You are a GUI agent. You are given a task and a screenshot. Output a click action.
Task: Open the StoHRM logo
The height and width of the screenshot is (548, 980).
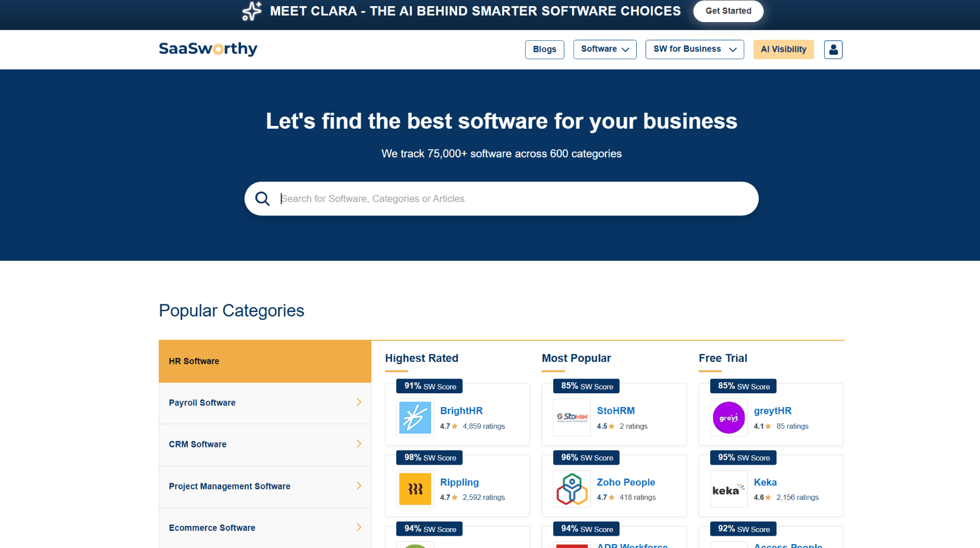pyautogui.click(x=572, y=418)
